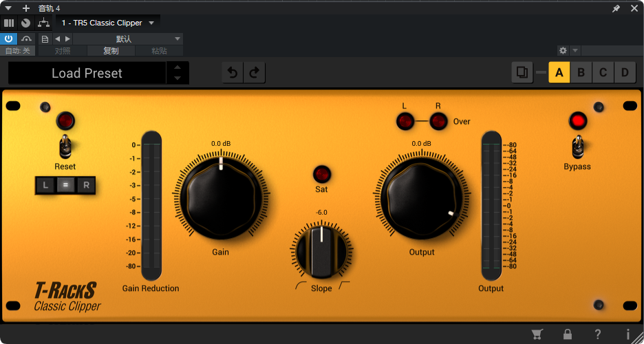Click the red Reset indicator lamp

tap(65, 120)
